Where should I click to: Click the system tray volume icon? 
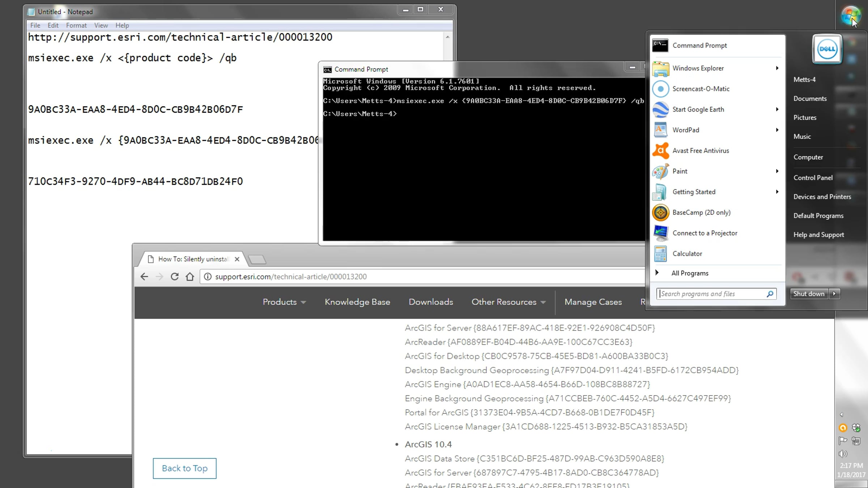pos(843,454)
